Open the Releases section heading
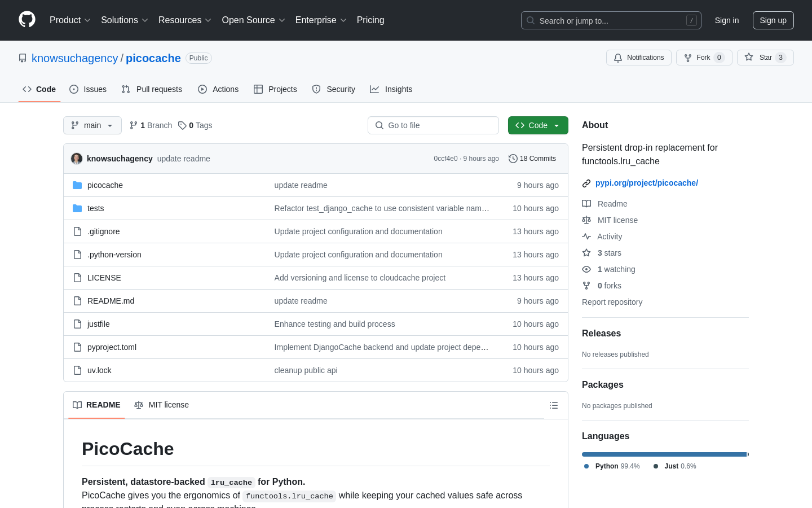The height and width of the screenshot is (508, 812). tap(601, 334)
